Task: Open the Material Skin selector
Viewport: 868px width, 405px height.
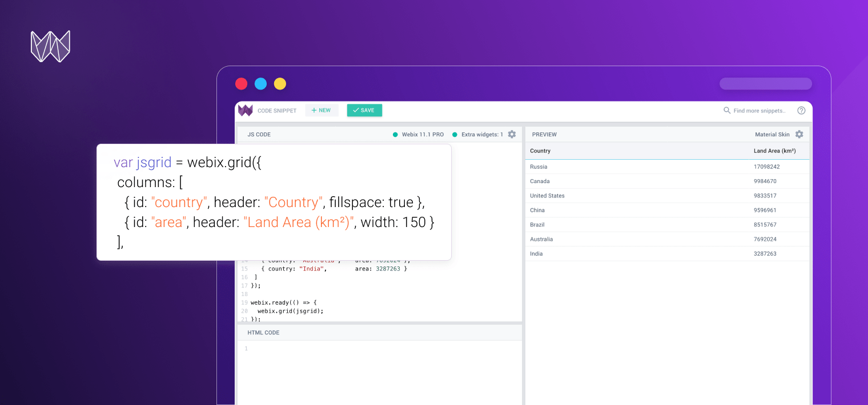Action: 772,135
